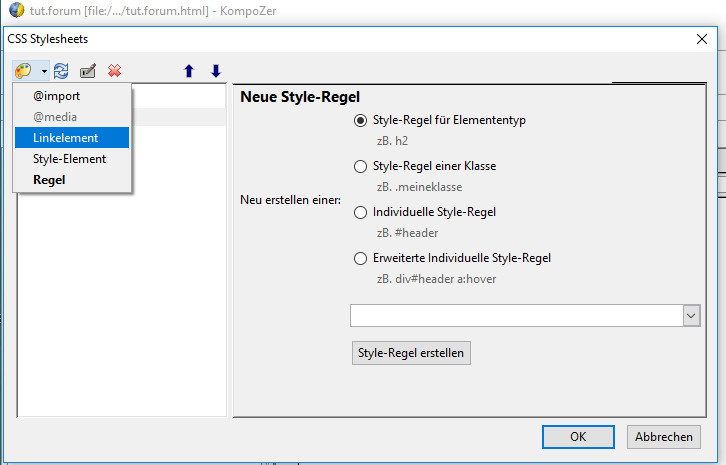Click into the selector name input field
This screenshot has width=726, height=465.
coord(516,315)
